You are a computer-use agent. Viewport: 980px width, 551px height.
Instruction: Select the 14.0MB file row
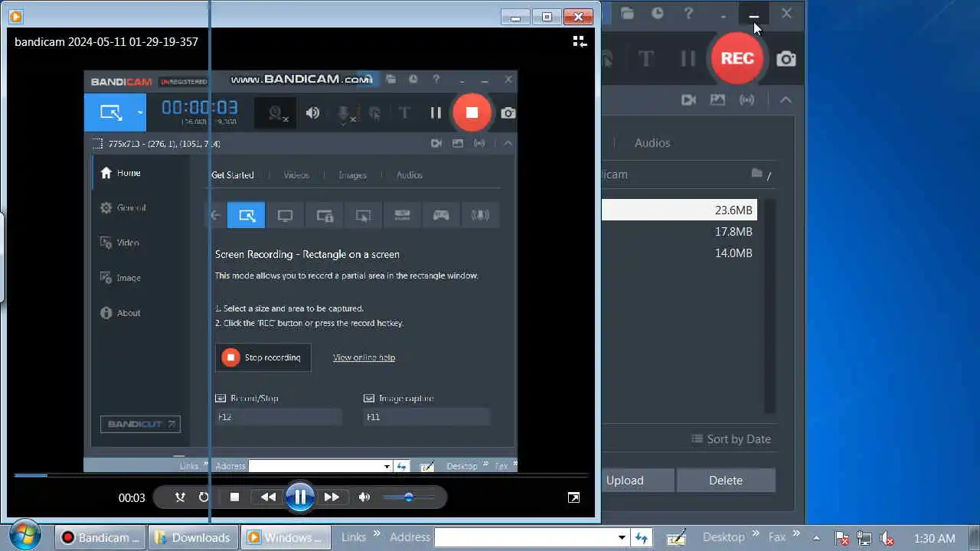click(x=679, y=253)
